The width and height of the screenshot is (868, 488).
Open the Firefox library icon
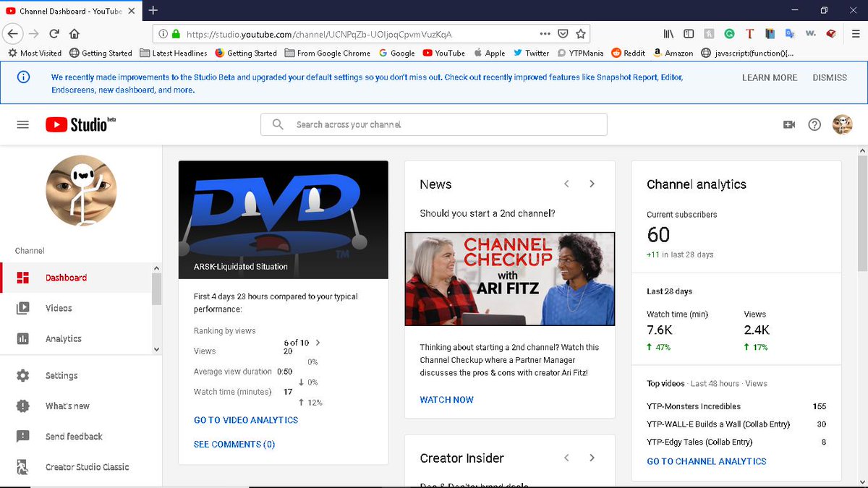[668, 33]
